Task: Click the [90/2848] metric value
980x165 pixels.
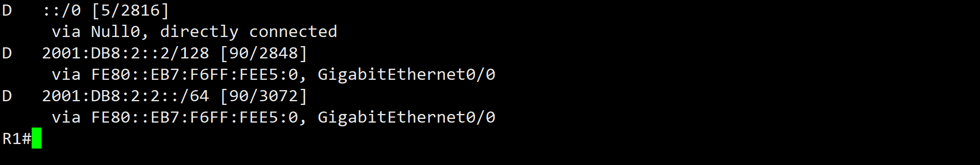Action: [x=264, y=53]
